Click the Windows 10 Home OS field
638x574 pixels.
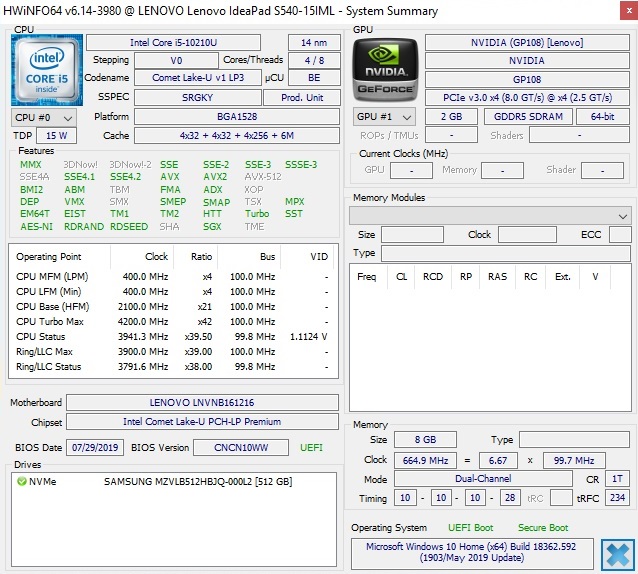point(472,553)
